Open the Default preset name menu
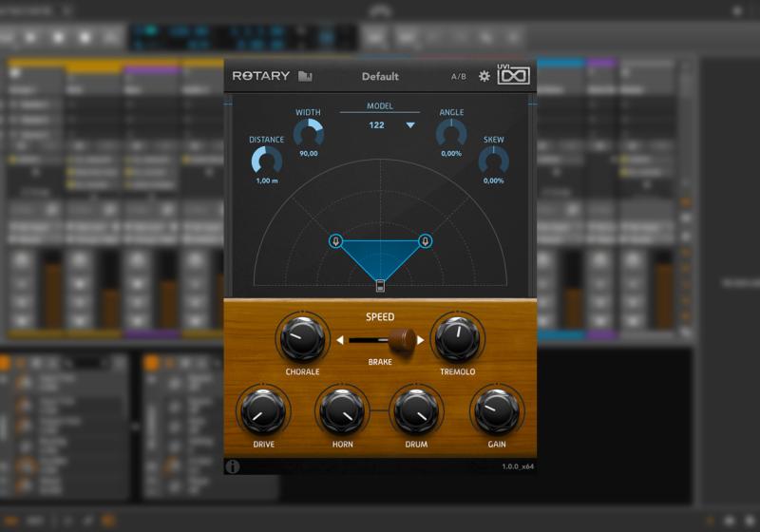The width and height of the screenshot is (760, 532). tap(380, 76)
